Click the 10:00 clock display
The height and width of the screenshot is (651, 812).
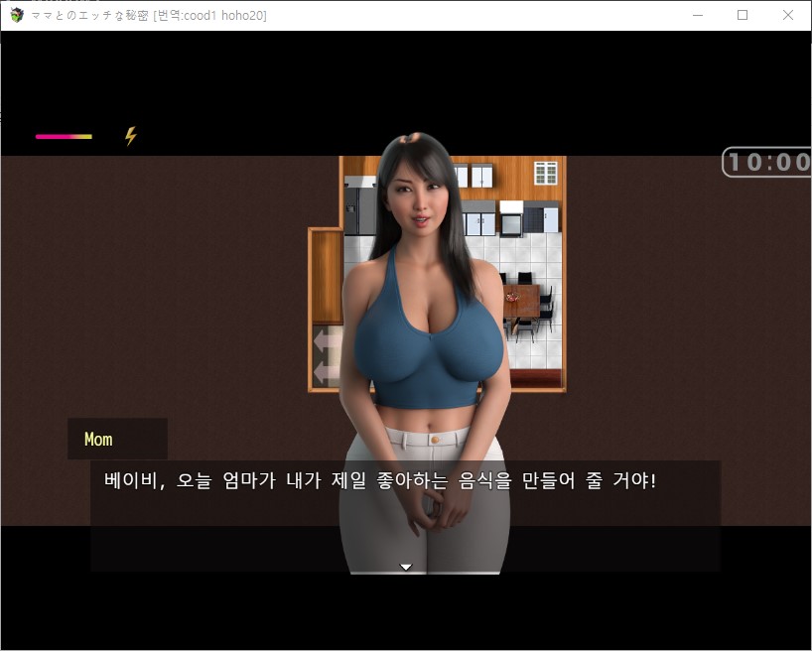(x=767, y=162)
